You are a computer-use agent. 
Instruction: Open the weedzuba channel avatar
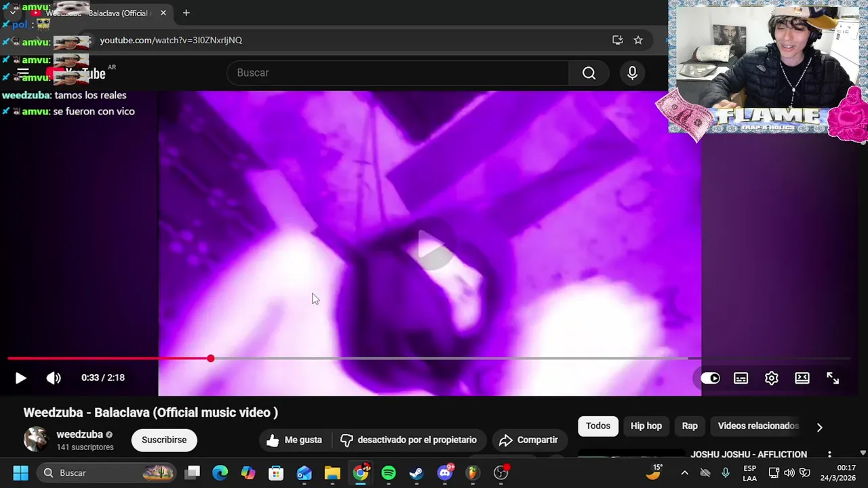[36, 440]
